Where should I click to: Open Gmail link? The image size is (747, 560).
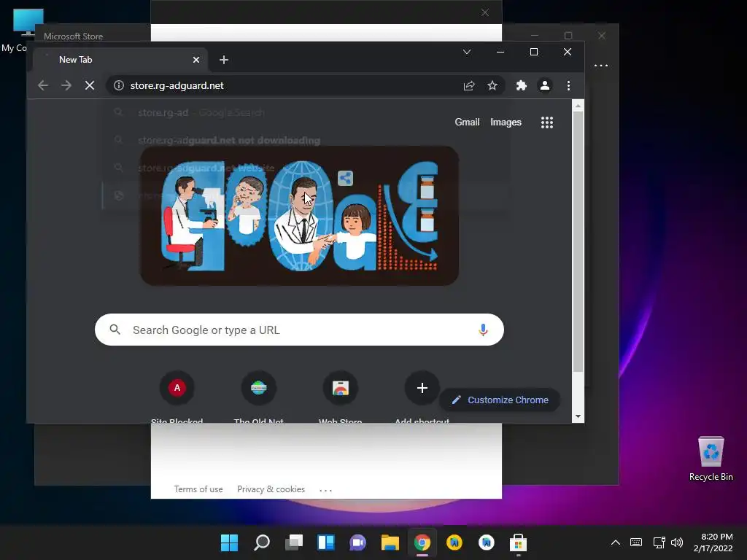[x=467, y=122]
